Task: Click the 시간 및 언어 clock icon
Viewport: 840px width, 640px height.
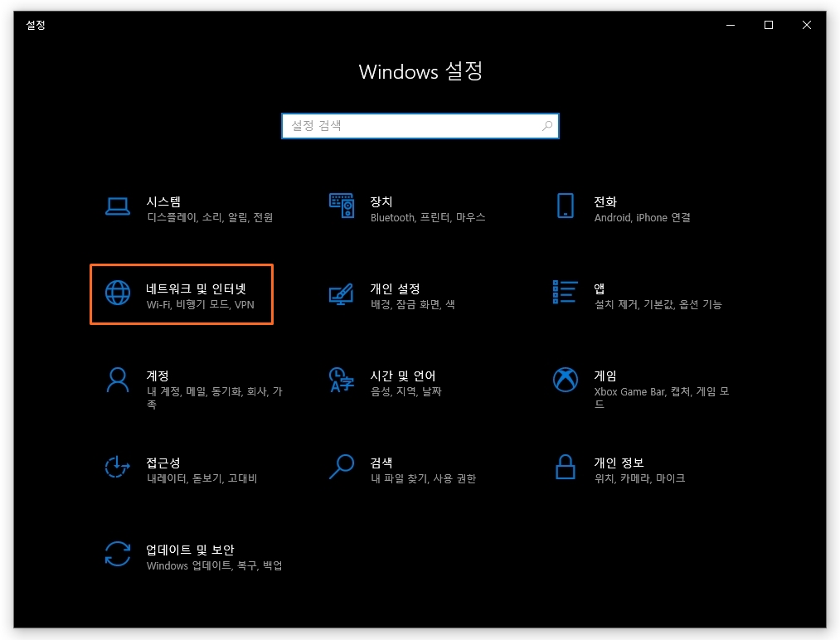Action: click(x=342, y=380)
